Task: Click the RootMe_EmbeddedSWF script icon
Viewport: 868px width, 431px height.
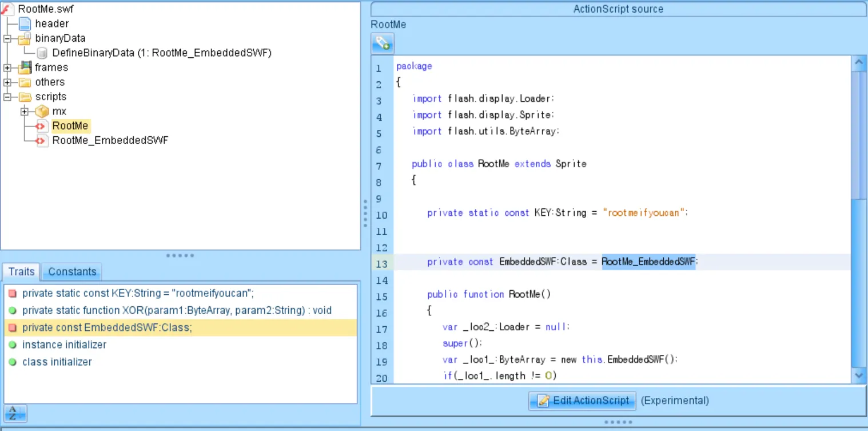Action: click(x=42, y=141)
